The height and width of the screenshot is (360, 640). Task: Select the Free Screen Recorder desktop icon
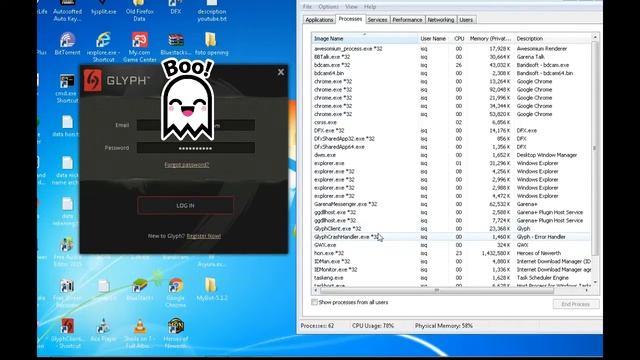(x=67, y=293)
